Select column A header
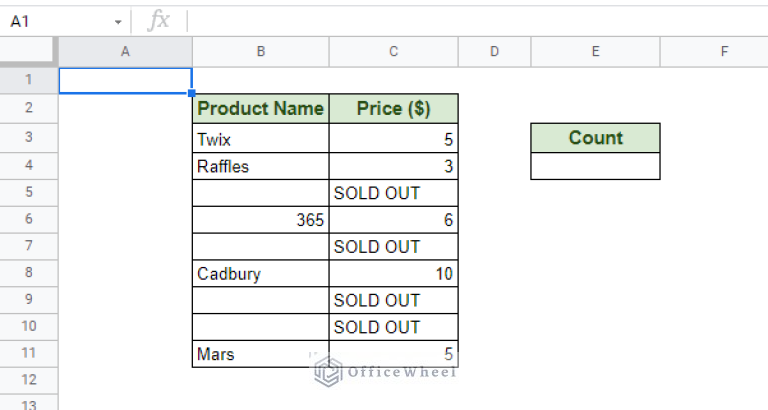Screen dimensions: 768x410 point(125,51)
